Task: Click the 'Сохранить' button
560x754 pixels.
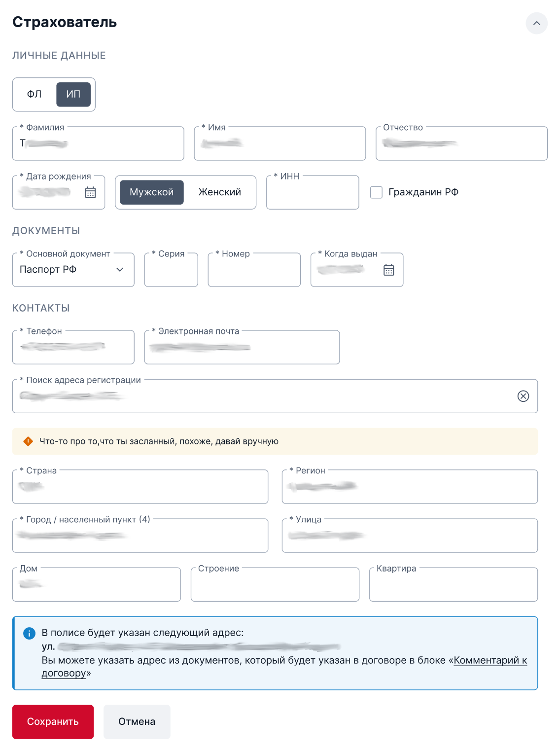Action: coord(53,721)
